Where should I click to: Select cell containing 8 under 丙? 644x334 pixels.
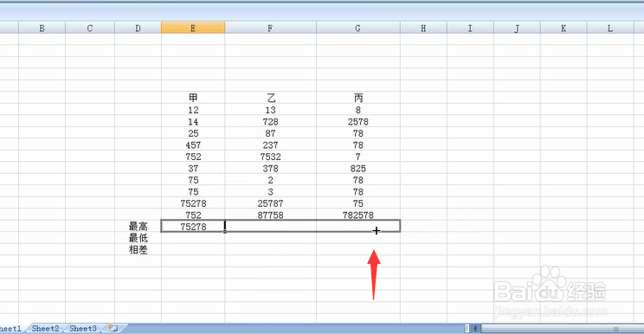coord(358,110)
